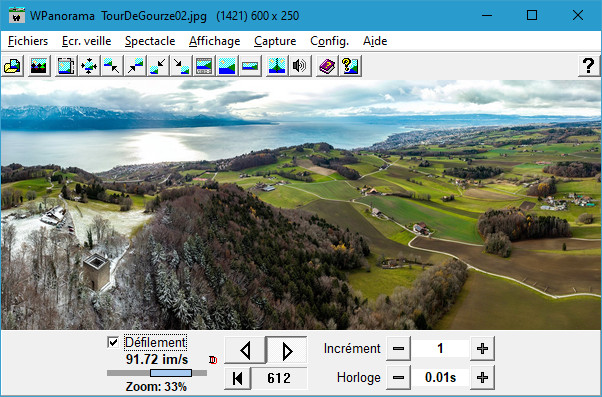Click the icon with arrow pointing down-right to the picture
Image resolution: width=602 pixels, height=397 pixels.
click(x=181, y=66)
